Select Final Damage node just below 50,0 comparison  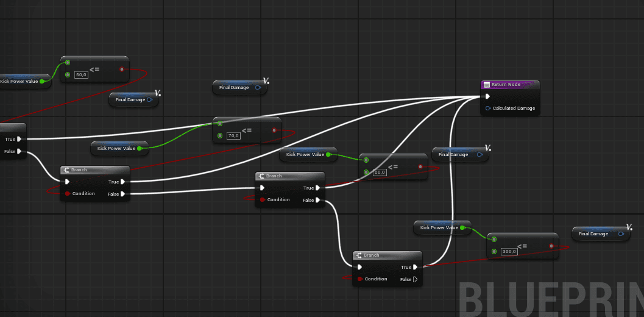(134, 99)
